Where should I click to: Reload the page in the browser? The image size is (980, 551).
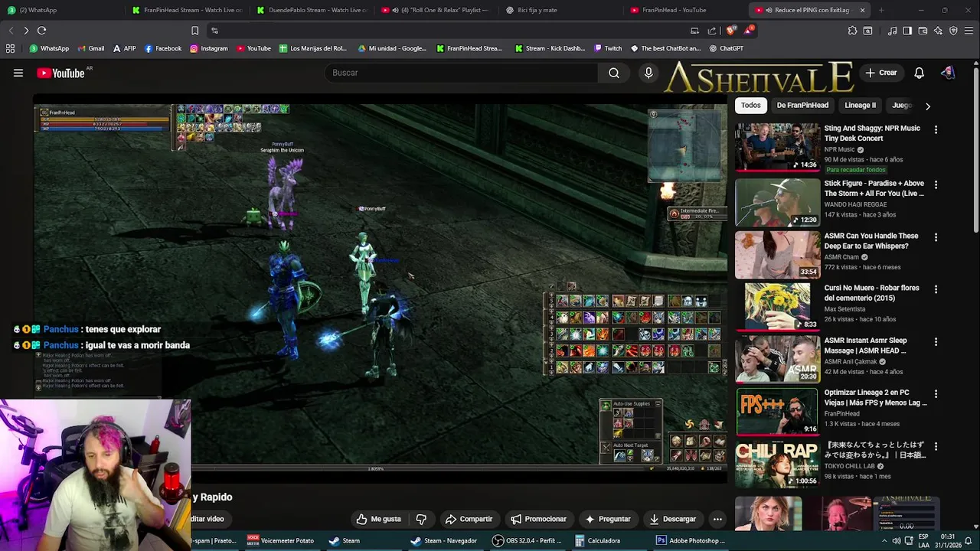41,31
